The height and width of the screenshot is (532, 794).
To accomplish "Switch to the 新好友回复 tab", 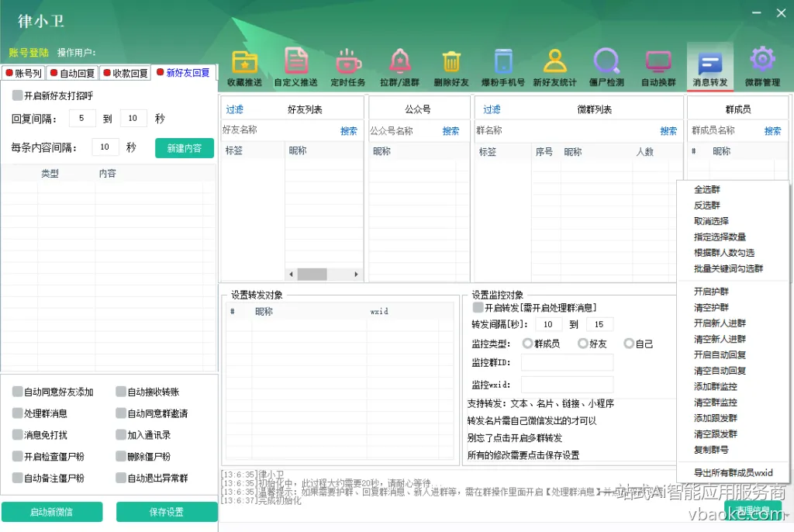I will pyautogui.click(x=183, y=72).
